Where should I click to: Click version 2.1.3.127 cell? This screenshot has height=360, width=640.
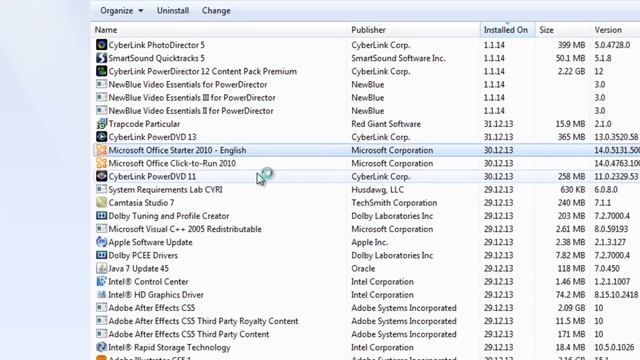pyautogui.click(x=610, y=242)
